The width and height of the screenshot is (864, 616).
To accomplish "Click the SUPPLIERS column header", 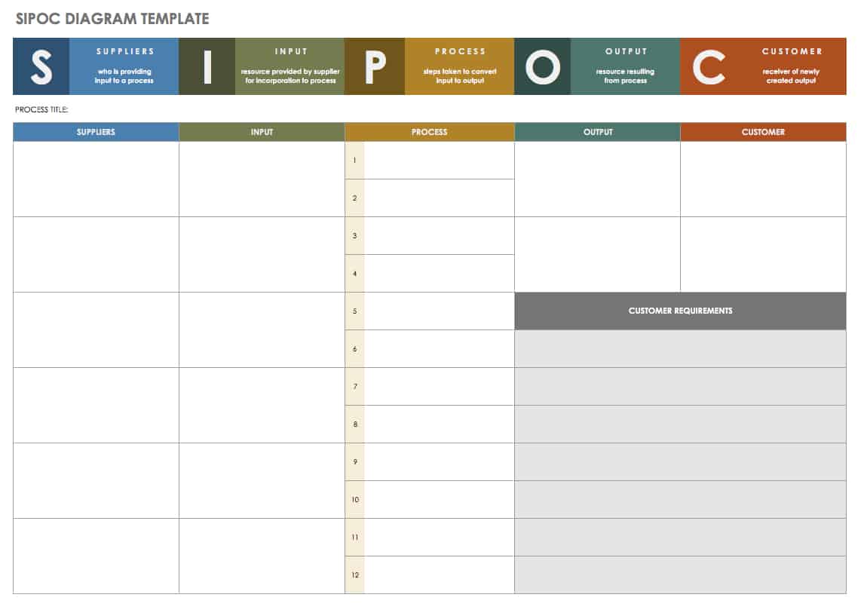I will [x=96, y=132].
